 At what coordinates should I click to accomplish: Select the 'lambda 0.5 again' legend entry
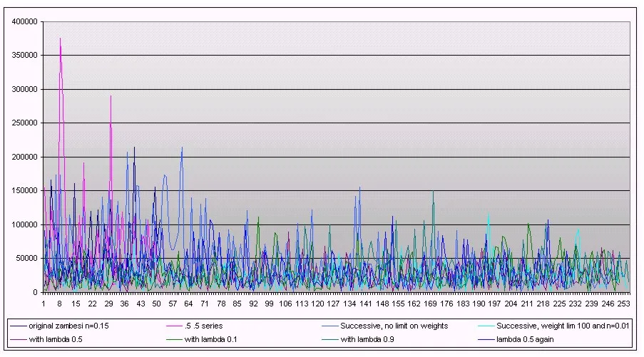tap(525, 338)
